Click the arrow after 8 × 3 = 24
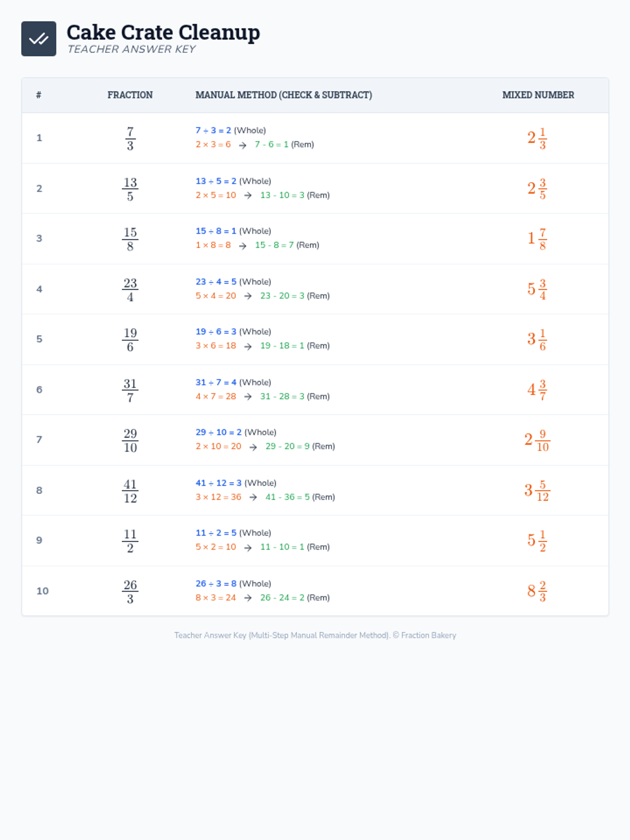Screen dimensions: 630x840 pos(248,598)
